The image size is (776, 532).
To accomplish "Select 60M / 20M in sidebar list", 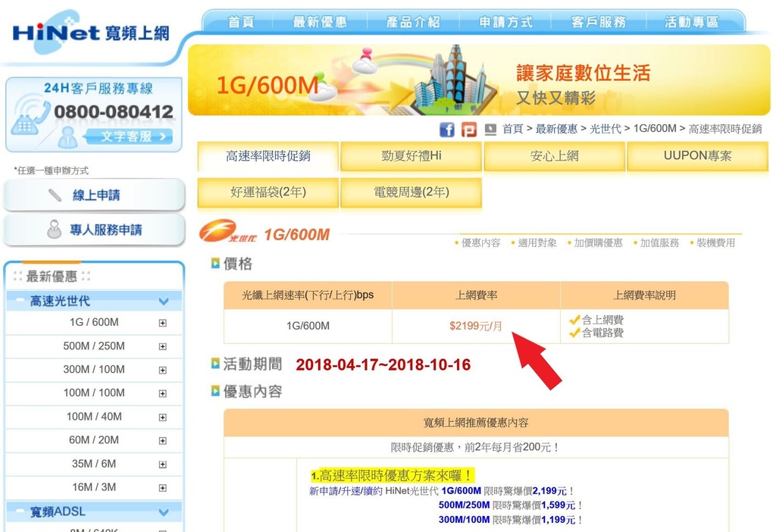I will pos(94,440).
